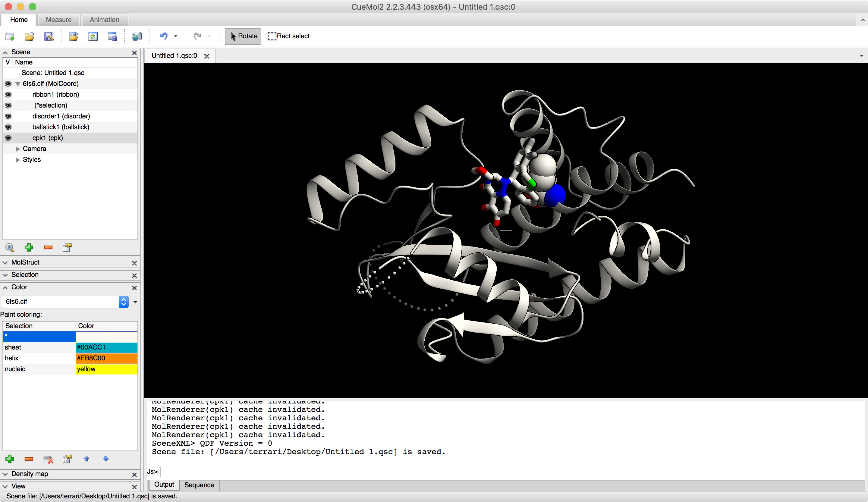Close the Density map panel

(x=134, y=475)
